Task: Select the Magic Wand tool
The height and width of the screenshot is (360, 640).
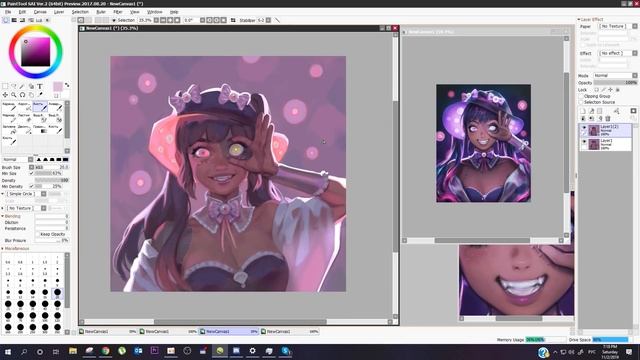Action: click(22, 87)
